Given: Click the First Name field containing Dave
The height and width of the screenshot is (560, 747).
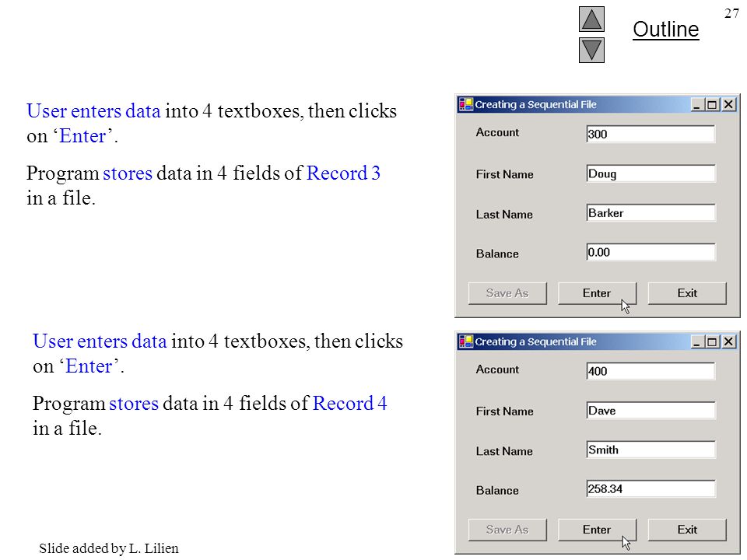Looking at the screenshot, I should click(651, 411).
